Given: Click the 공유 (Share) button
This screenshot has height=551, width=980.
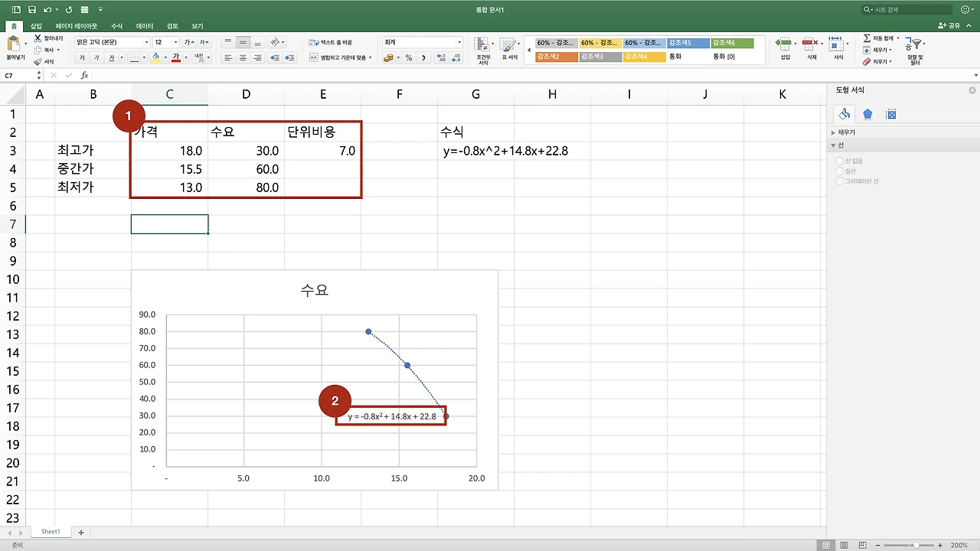Looking at the screenshot, I should [x=949, y=26].
